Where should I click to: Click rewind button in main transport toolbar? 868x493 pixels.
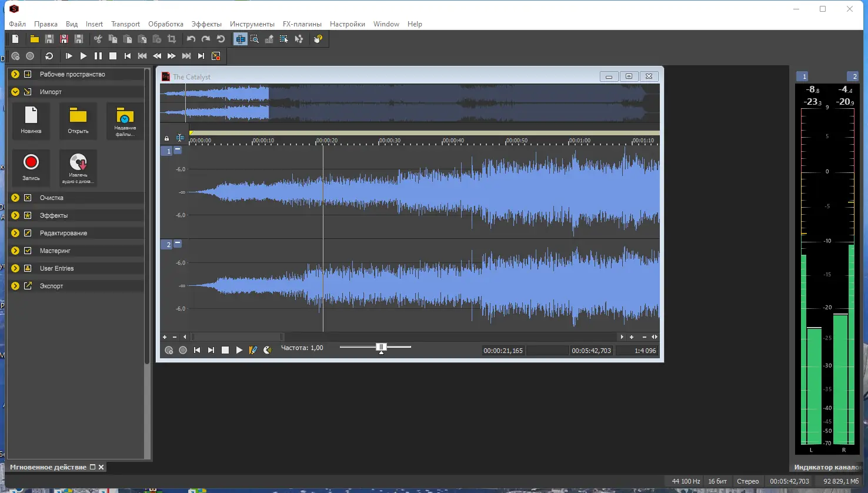click(x=157, y=56)
